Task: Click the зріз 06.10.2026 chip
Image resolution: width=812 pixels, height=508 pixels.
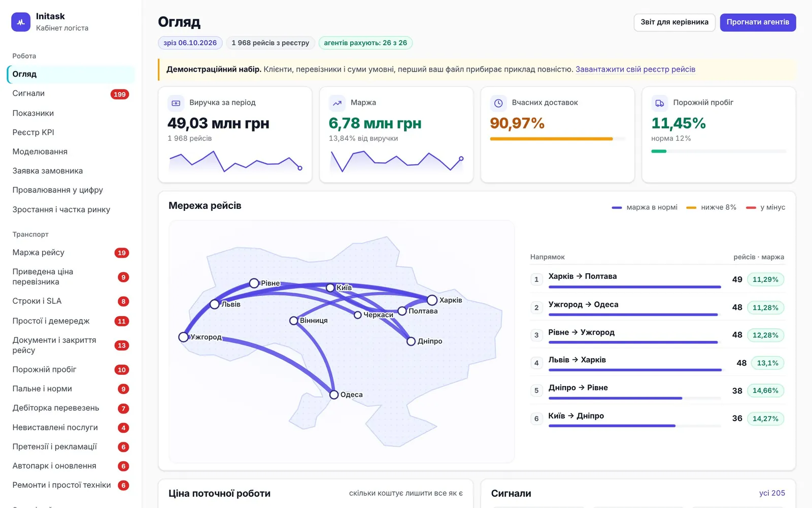Action: click(x=190, y=43)
